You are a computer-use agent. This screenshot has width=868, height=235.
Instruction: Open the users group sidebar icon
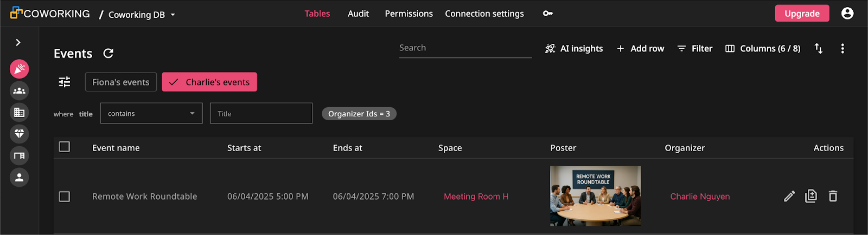pyautogui.click(x=19, y=90)
